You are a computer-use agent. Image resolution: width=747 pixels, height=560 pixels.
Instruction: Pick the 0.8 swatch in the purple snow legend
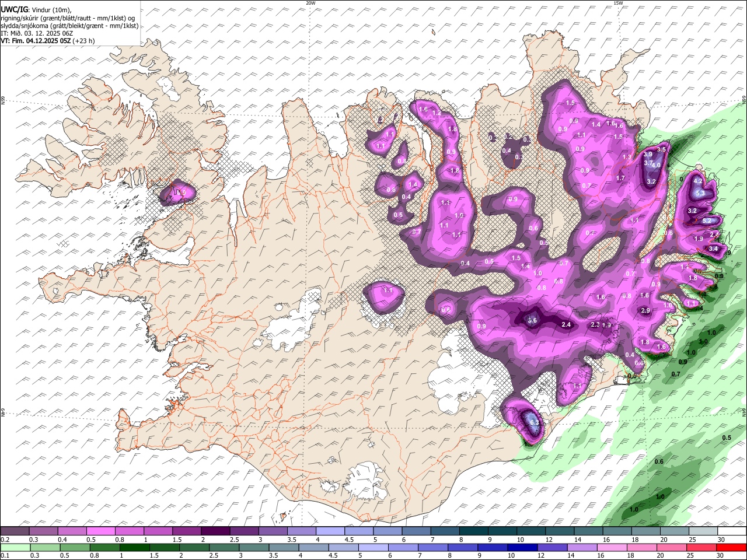tap(129, 531)
